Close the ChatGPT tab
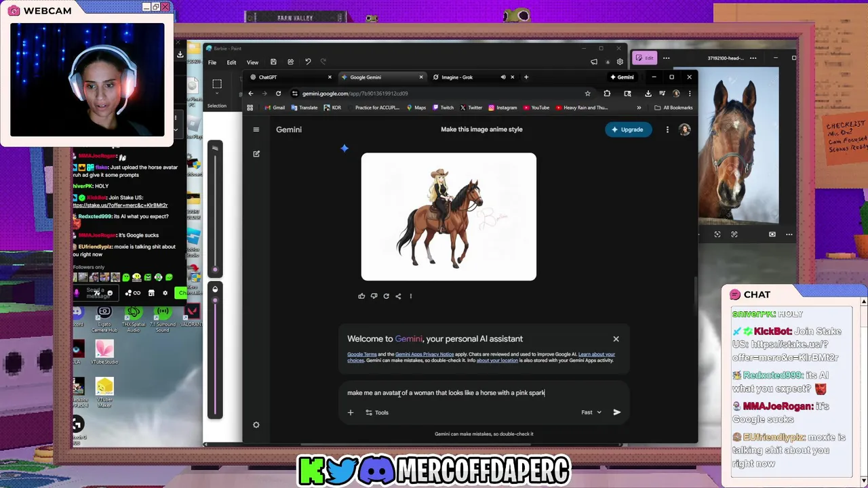 coord(330,77)
